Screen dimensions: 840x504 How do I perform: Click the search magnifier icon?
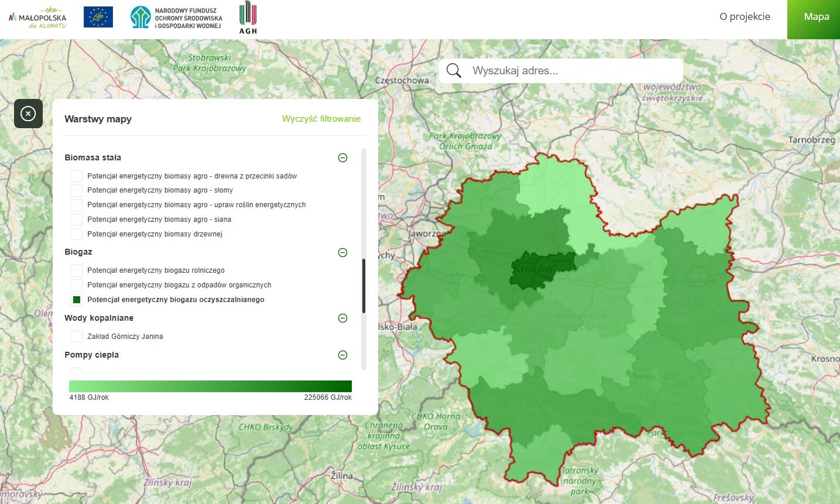point(454,71)
